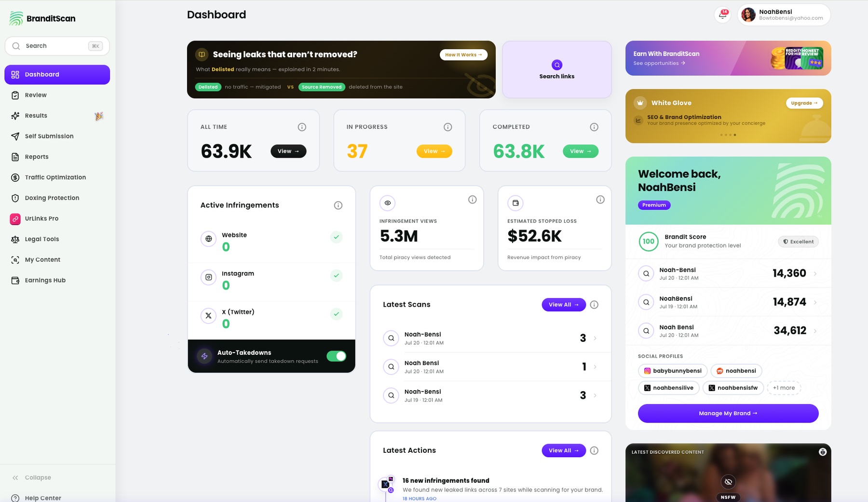
Task: Click the info icon on All Time card
Action: (302, 127)
